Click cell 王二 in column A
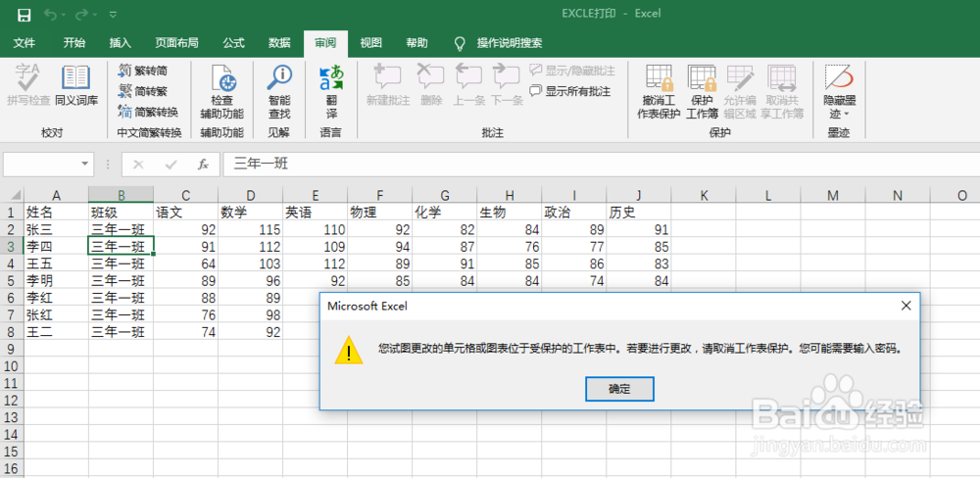The height and width of the screenshot is (478, 980). pos(56,331)
